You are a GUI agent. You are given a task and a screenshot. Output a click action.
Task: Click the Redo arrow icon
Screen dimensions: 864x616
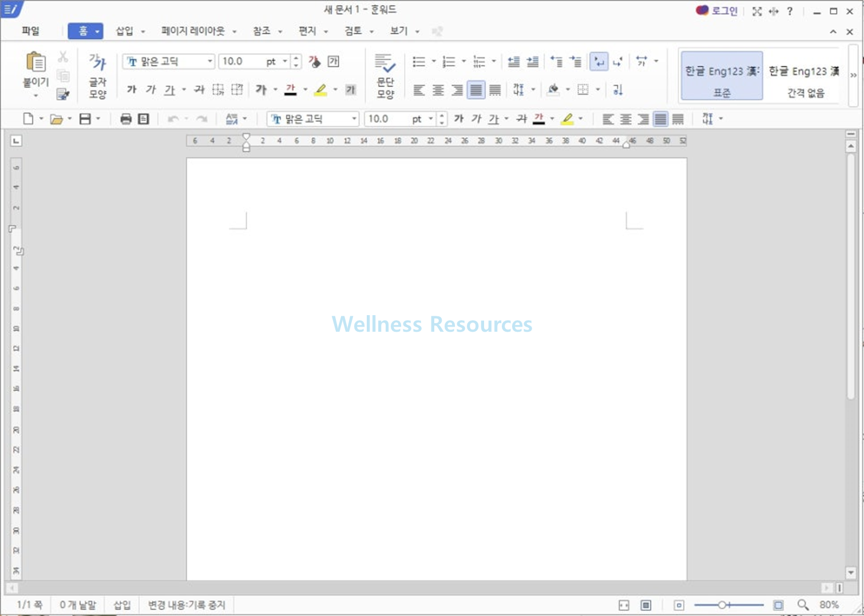tap(201, 118)
